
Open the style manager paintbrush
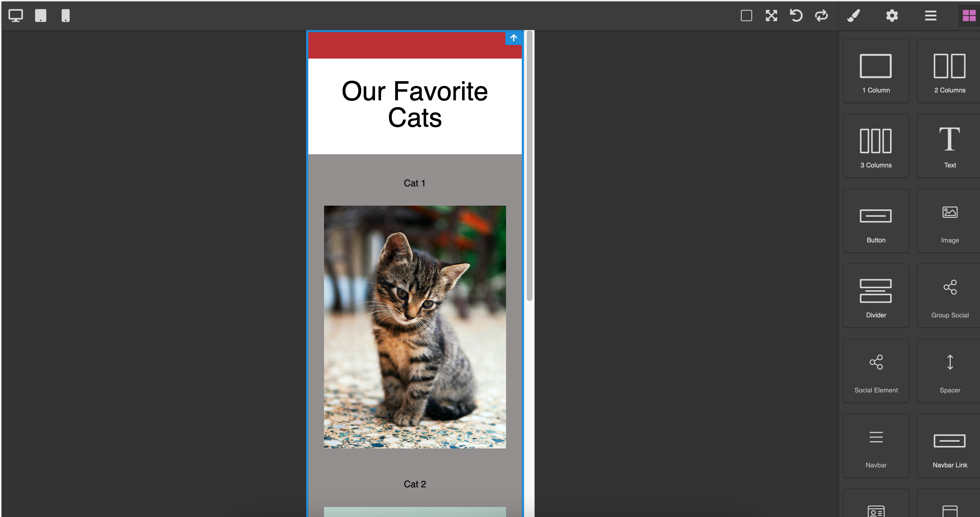(x=853, y=16)
